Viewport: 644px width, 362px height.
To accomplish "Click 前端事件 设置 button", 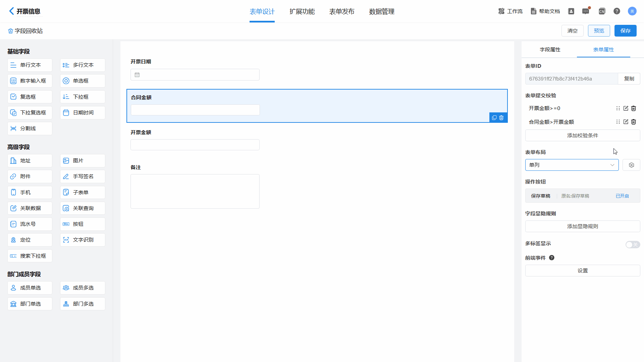I will point(583,271).
